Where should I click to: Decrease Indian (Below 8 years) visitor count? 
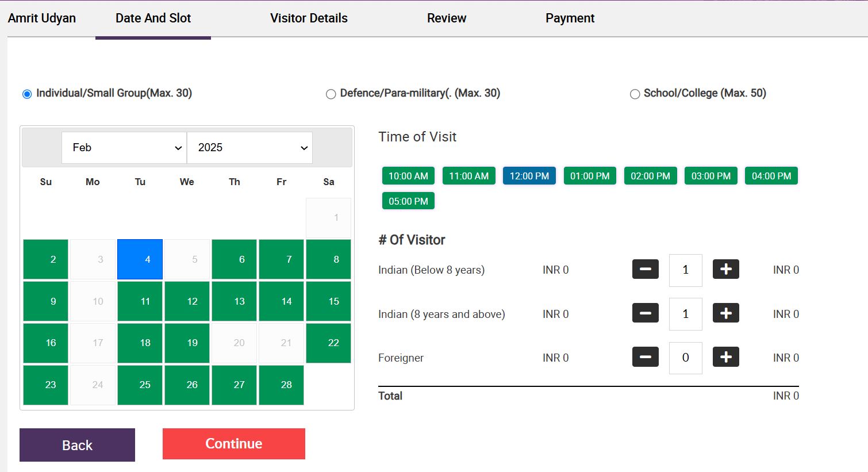click(645, 269)
